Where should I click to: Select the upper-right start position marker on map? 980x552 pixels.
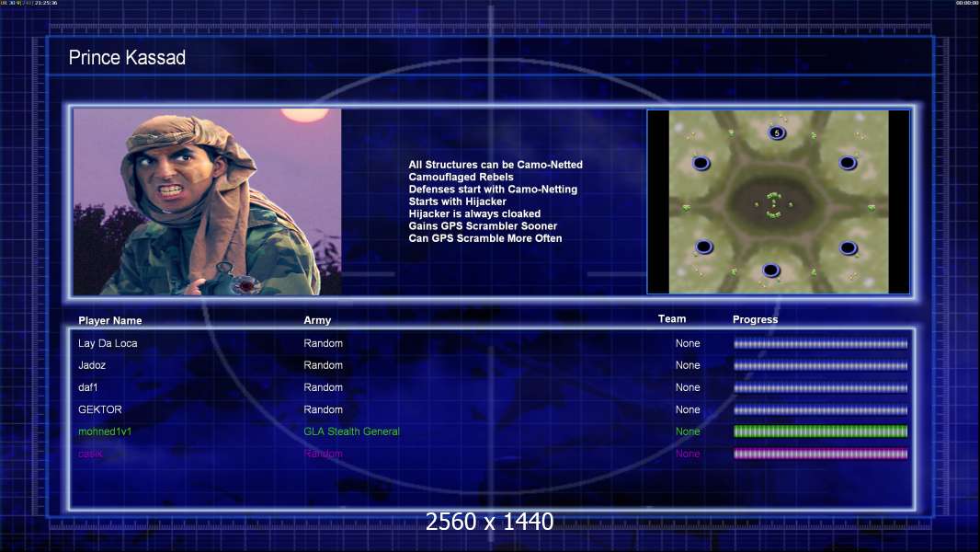(848, 163)
